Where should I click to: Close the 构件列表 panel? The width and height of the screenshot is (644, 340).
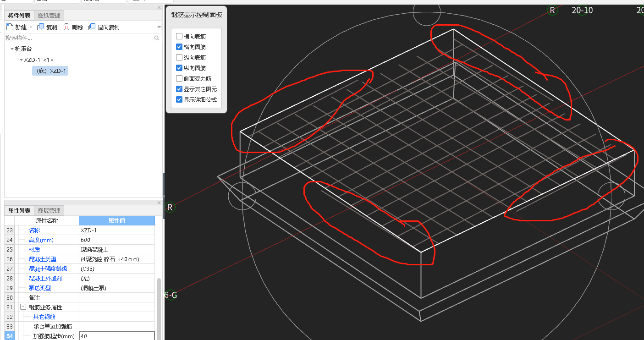(x=159, y=7)
